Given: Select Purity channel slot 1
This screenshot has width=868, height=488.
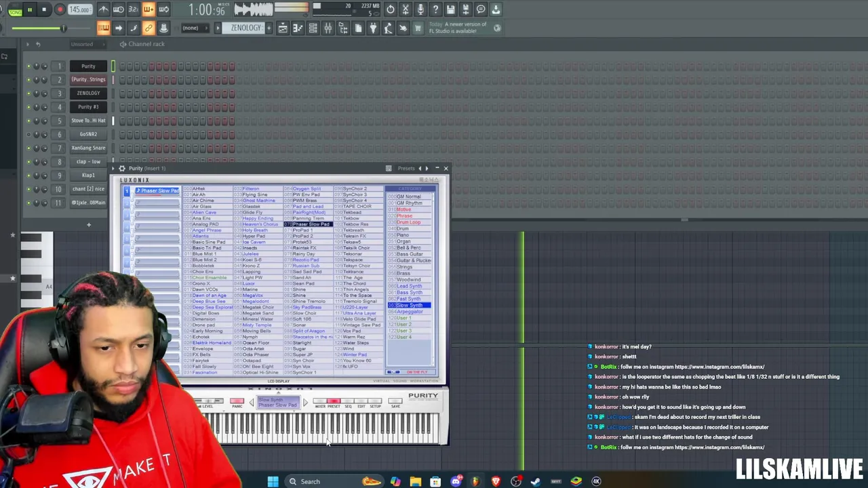Looking at the screenshot, I should 126,191.
